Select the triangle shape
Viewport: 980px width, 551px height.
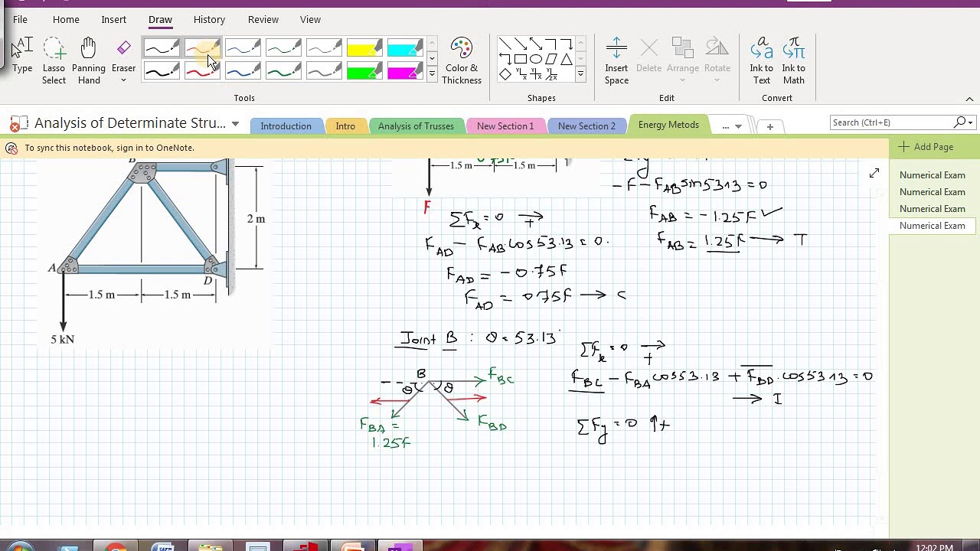pyautogui.click(x=567, y=59)
